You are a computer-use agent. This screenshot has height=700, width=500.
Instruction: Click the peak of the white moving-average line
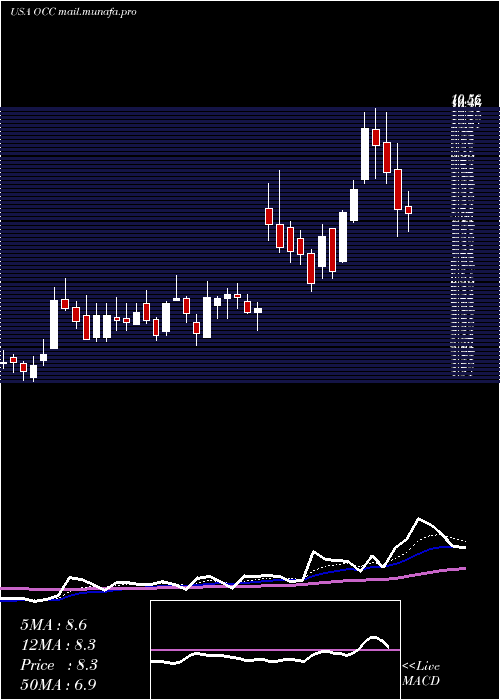click(x=419, y=518)
